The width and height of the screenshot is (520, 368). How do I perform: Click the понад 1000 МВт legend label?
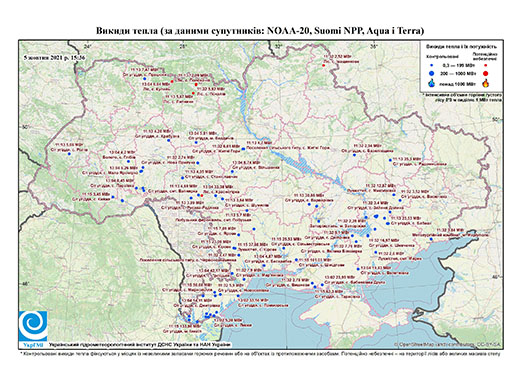458,84
